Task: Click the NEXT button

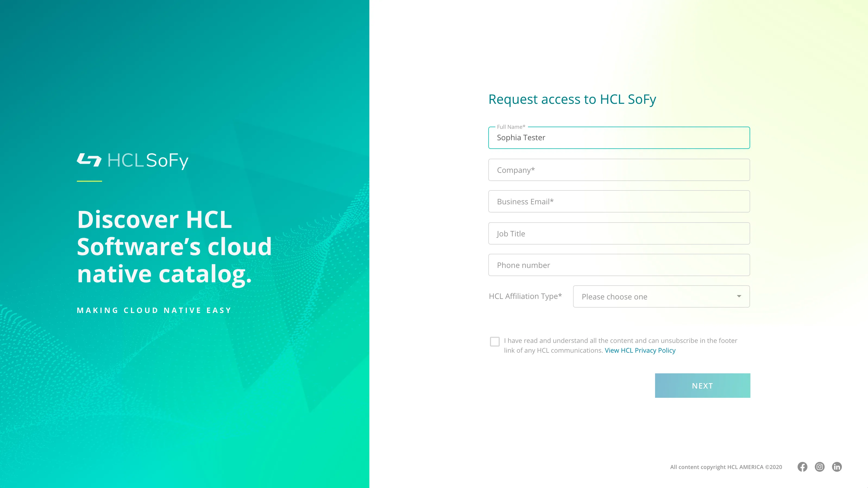Action: tap(702, 386)
